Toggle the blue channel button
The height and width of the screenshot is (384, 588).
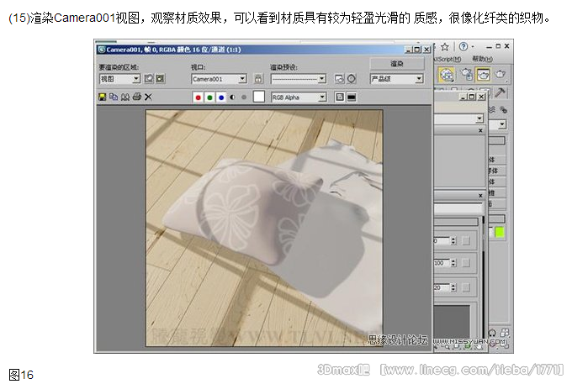221,97
